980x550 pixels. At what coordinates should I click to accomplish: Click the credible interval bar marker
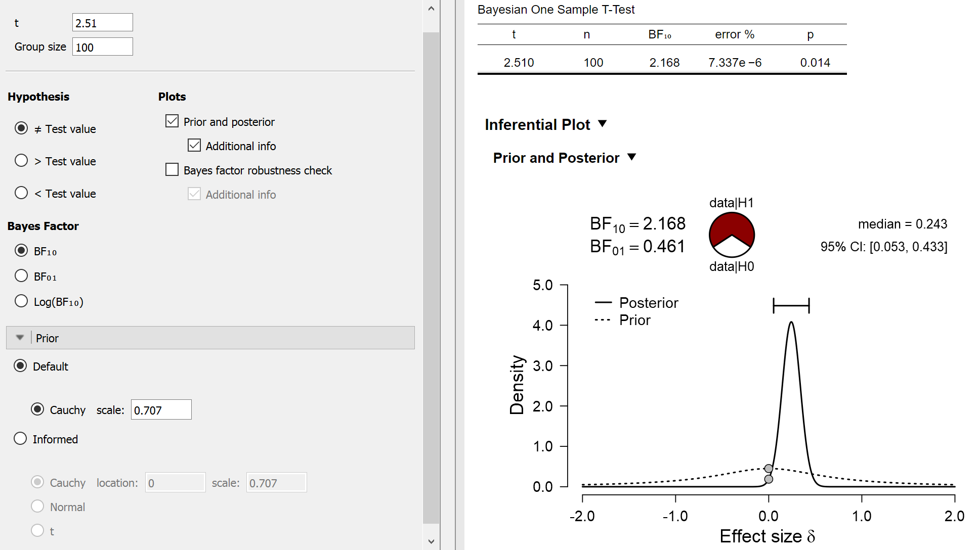coord(791,305)
